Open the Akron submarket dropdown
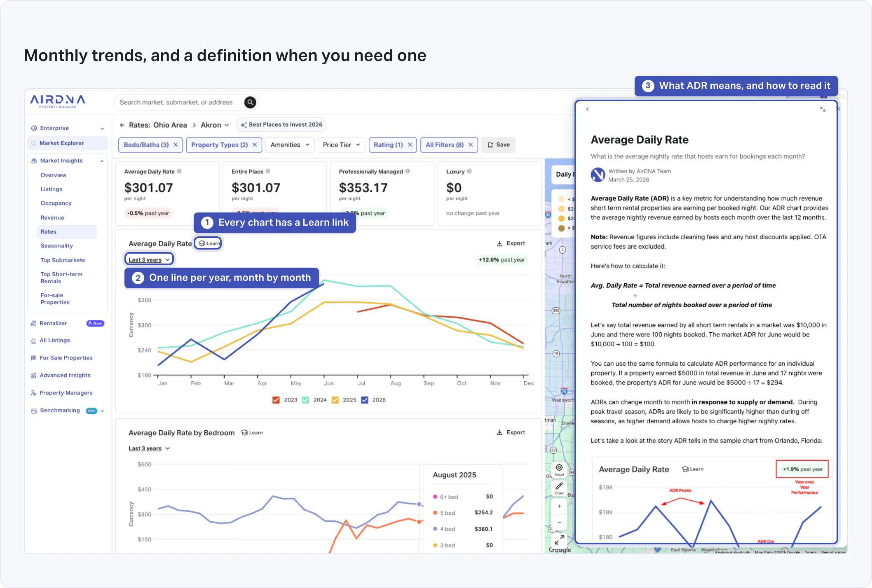 (215, 125)
